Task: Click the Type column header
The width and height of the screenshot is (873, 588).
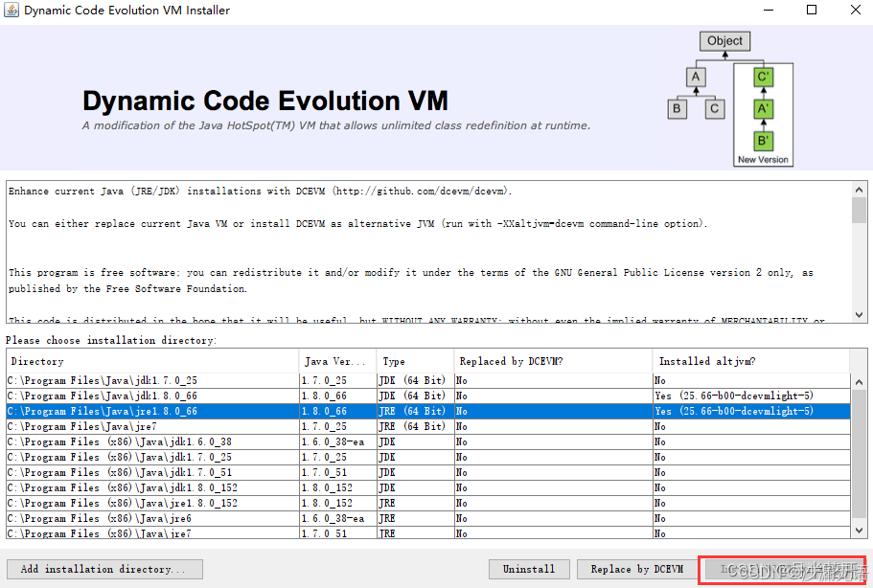Action: [x=415, y=361]
